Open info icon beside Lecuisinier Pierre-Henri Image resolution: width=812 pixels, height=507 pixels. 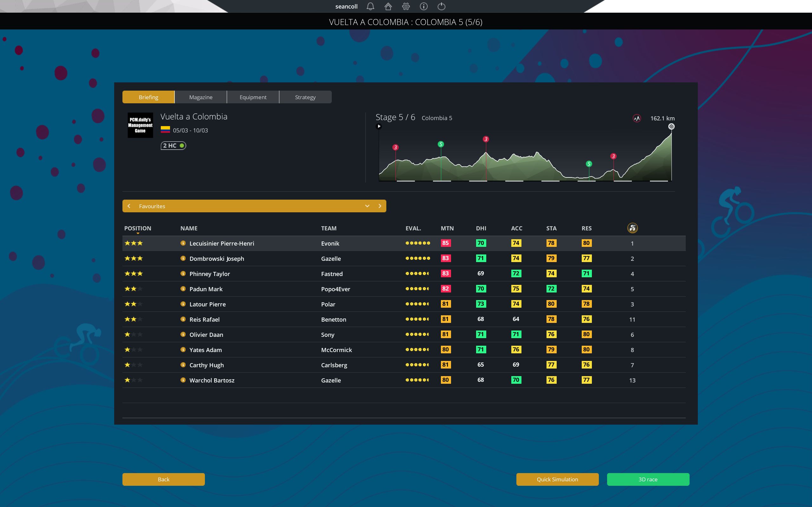(183, 243)
